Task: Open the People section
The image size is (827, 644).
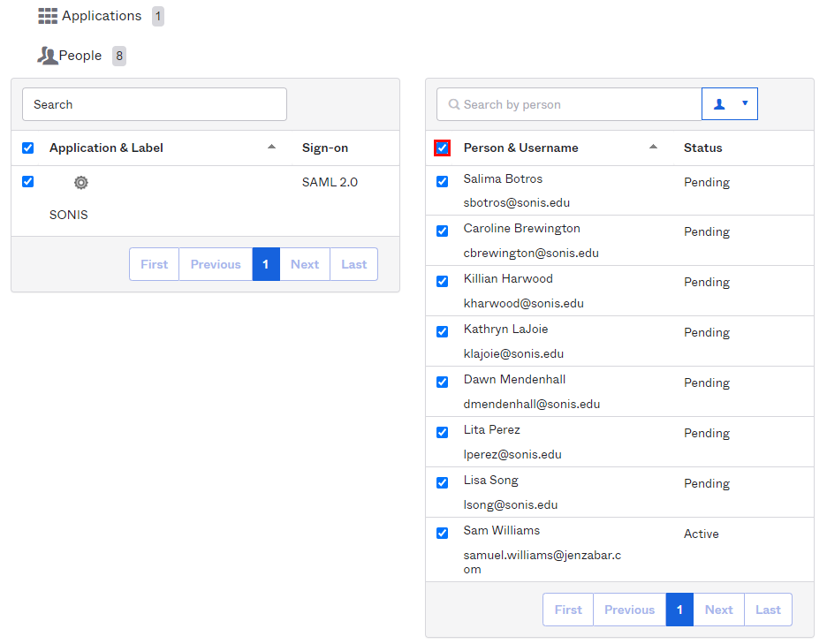Action: [80, 56]
